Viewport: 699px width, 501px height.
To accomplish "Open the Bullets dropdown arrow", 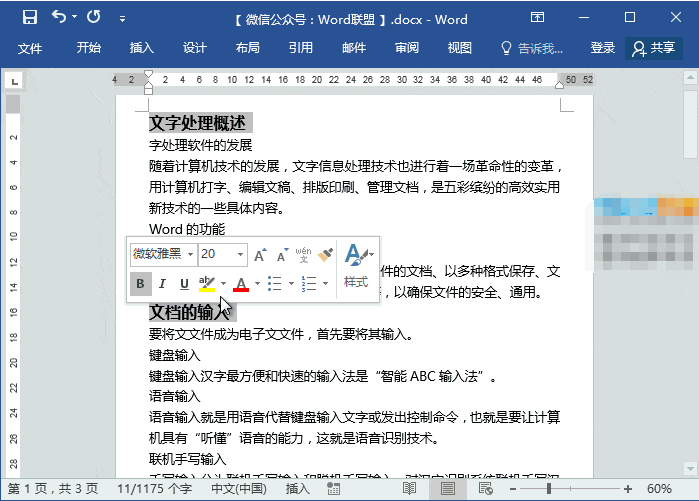I will click(291, 283).
